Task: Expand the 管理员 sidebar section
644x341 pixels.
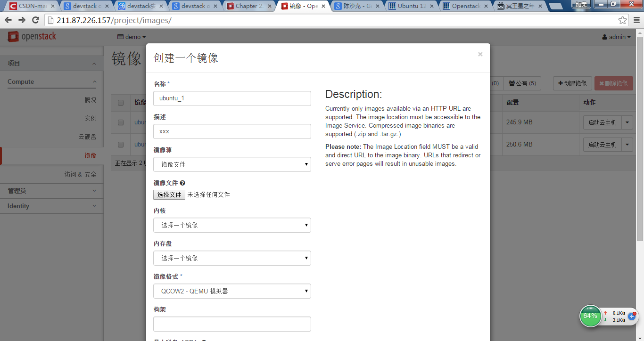Action: pos(52,191)
